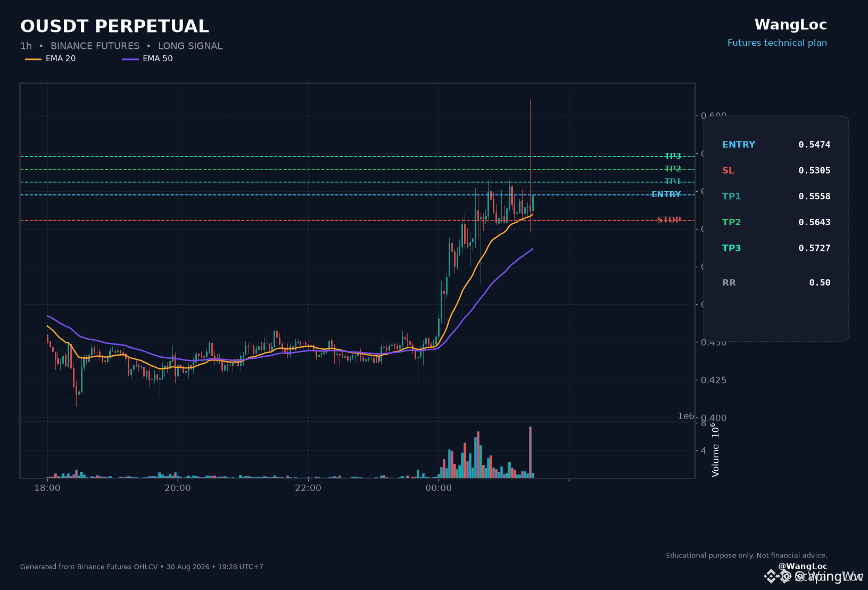Click the ENTRY label in the side panel
The width and height of the screenshot is (868, 590).
pyautogui.click(x=739, y=145)
